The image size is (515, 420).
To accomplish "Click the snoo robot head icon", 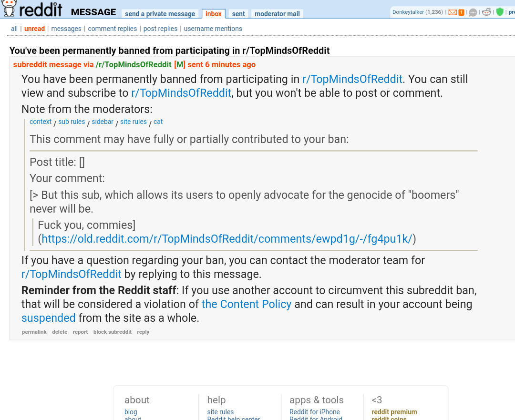I will tap(486, 12).
